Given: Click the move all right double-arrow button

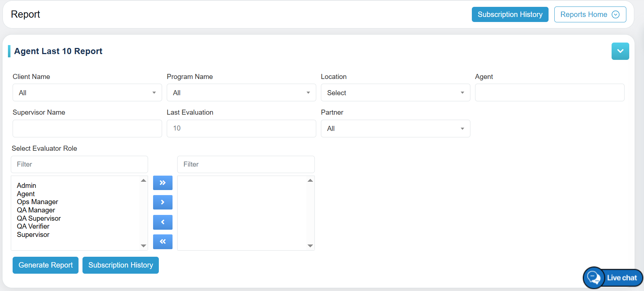Looking at the screenshot, I should click(x=162, y=183).
